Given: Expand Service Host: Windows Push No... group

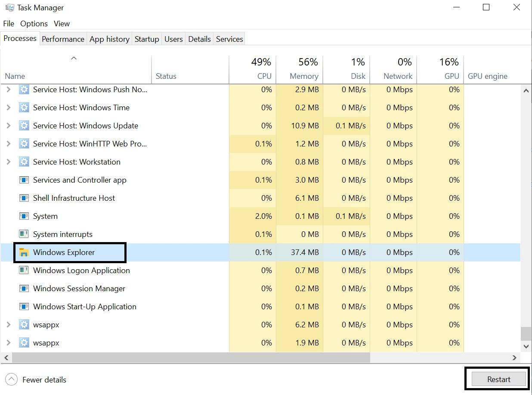Looking at the screenshot, I should tap(8, 90).
